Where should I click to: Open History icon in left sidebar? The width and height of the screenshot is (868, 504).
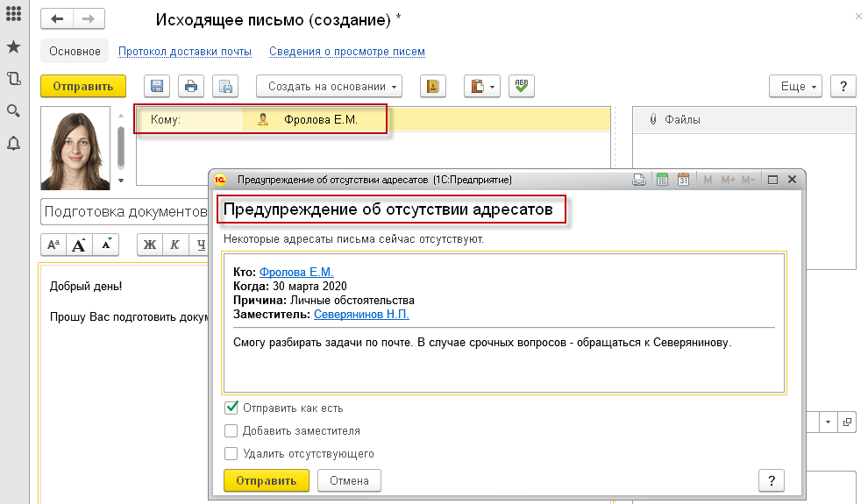(x=13, y=79)
